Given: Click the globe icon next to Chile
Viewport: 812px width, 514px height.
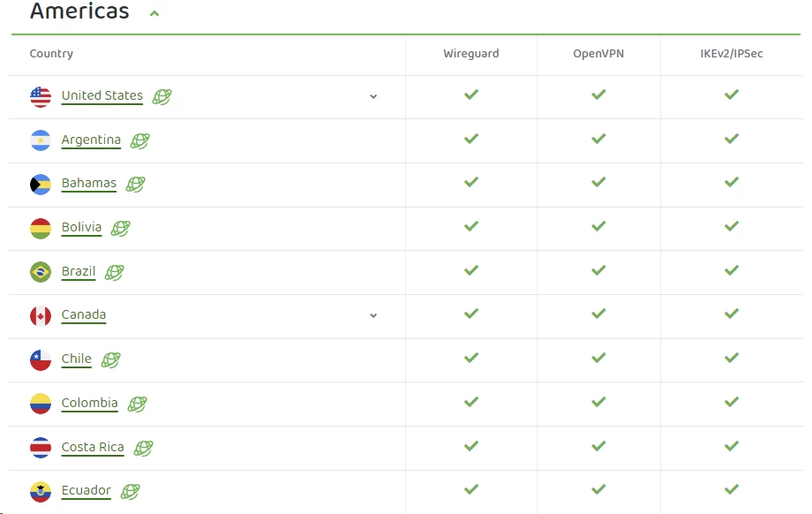Looking at the screenshot, I should tap(111, 359).
